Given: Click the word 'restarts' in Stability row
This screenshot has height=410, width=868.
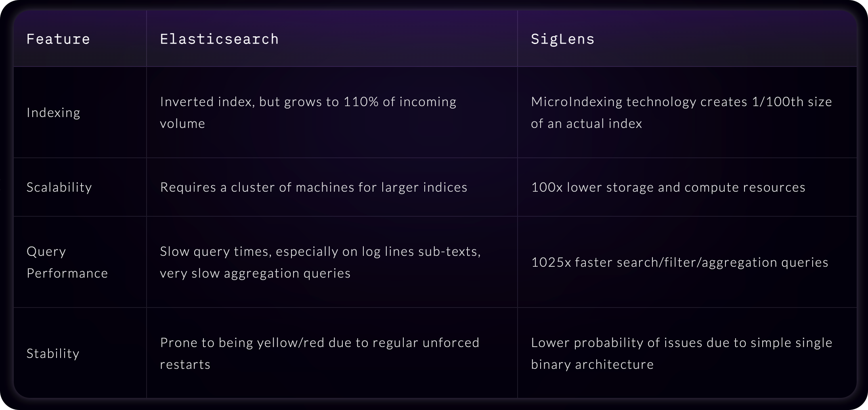Looking at the screenshot, I should (185, 364).
